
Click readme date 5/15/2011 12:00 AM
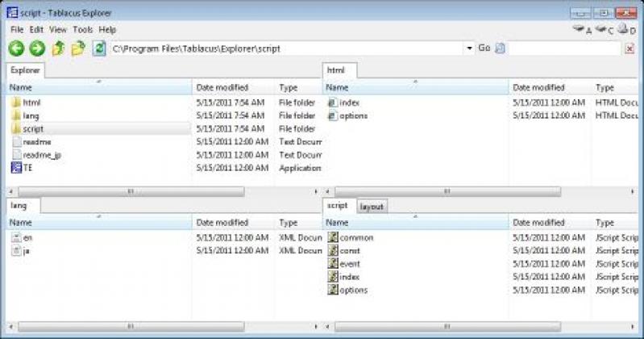click(232, 142)
